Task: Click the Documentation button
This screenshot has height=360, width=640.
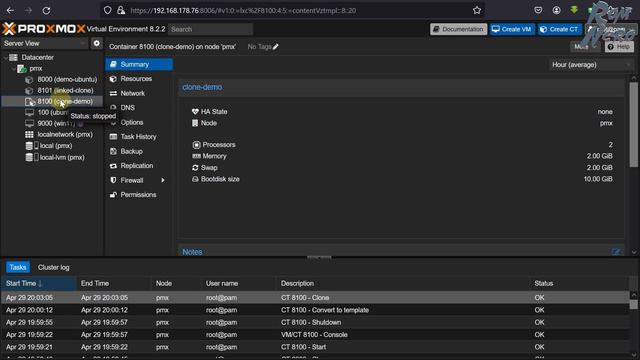Action: pyautogui.click(x=458, y=29)
